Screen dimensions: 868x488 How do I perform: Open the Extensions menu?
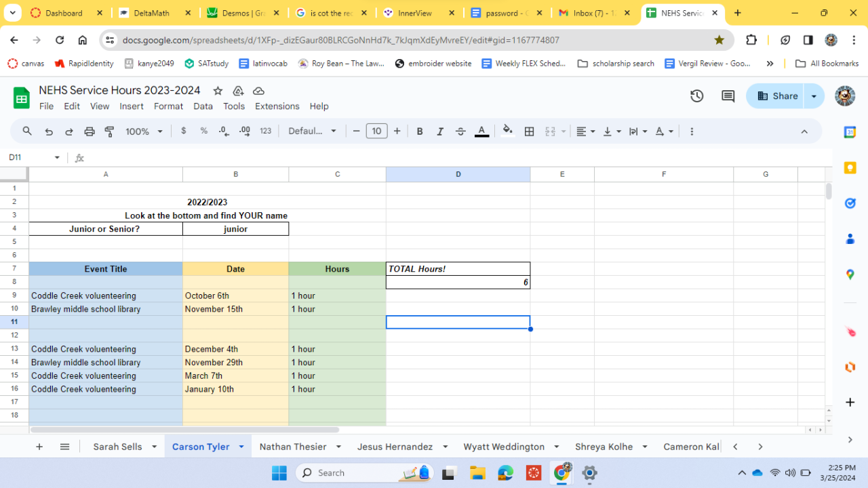point(277,106)
